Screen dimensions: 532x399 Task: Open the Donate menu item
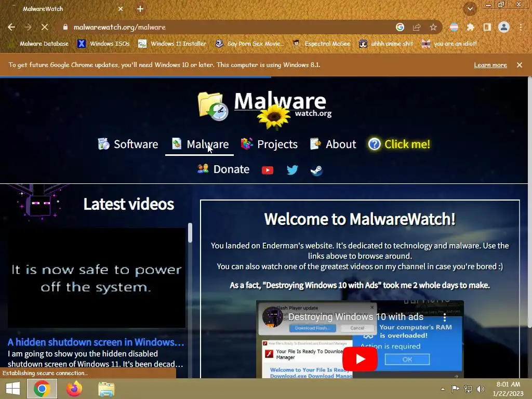point(223,169)
